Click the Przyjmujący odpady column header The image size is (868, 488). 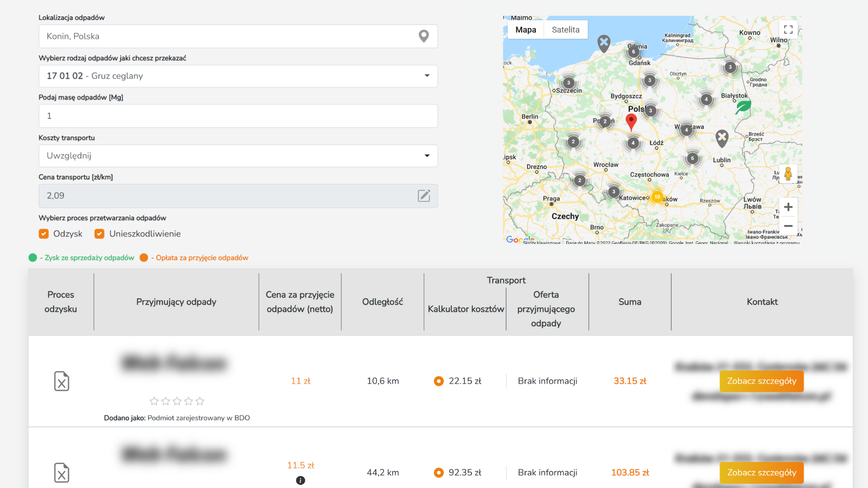(x=176, y=302)
